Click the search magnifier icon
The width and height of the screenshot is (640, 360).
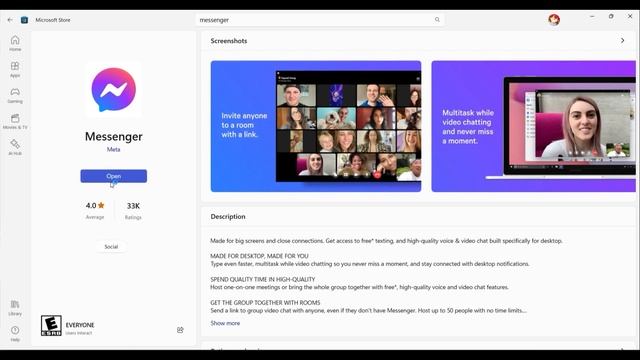(x=437, y=20)
